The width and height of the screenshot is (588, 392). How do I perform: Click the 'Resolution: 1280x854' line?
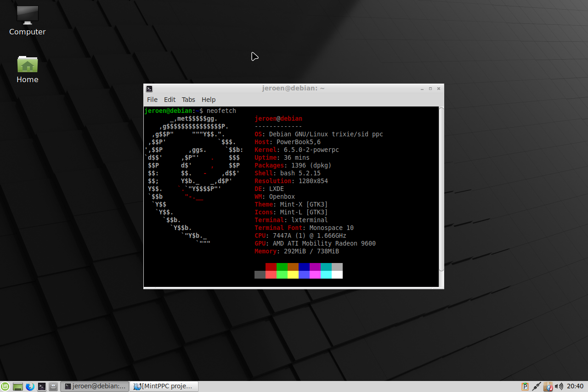[x=291, y=181]
